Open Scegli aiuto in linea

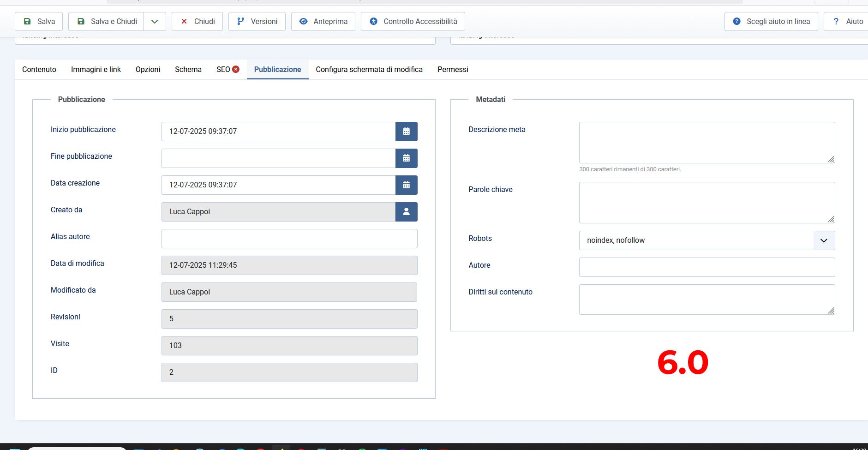click(x=771, y=22)
